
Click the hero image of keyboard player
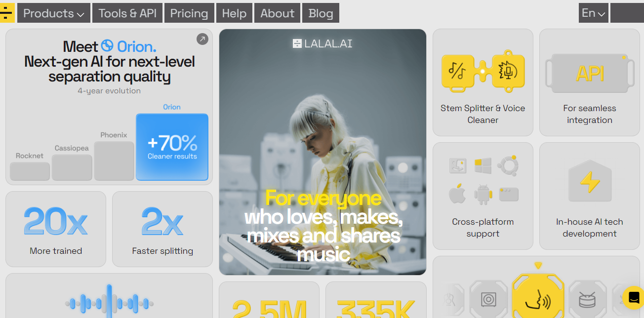[322, 152]
